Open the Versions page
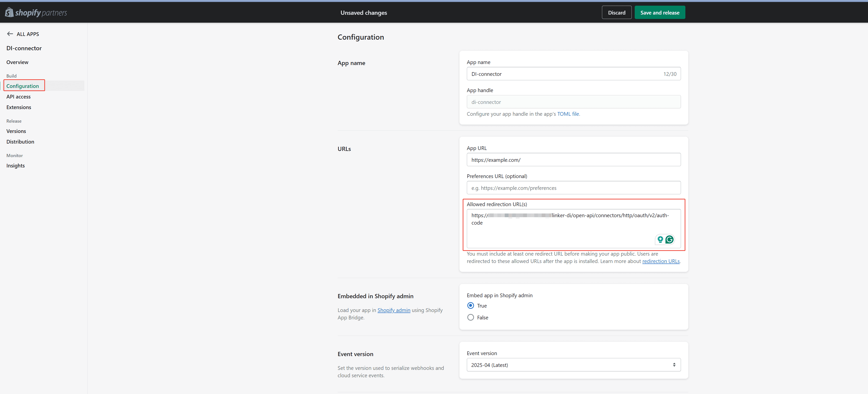Screen dimensions: 868x394 point(16,131)
